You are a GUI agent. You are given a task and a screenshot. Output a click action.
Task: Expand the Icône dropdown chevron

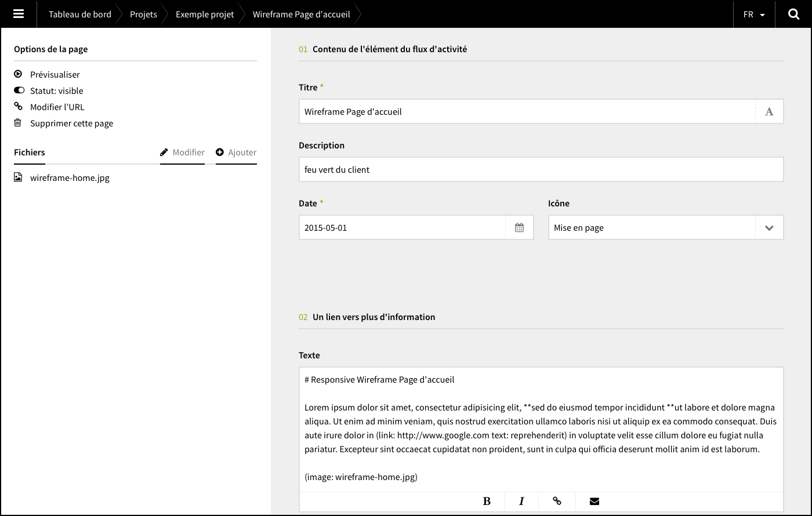[769, 227]
